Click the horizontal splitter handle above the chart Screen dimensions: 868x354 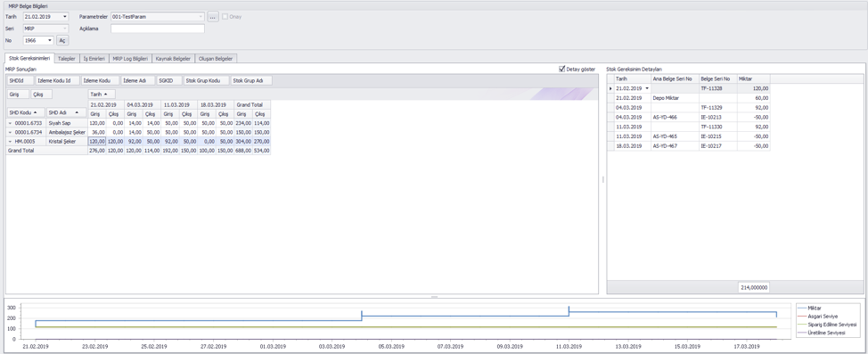[434, 297]
